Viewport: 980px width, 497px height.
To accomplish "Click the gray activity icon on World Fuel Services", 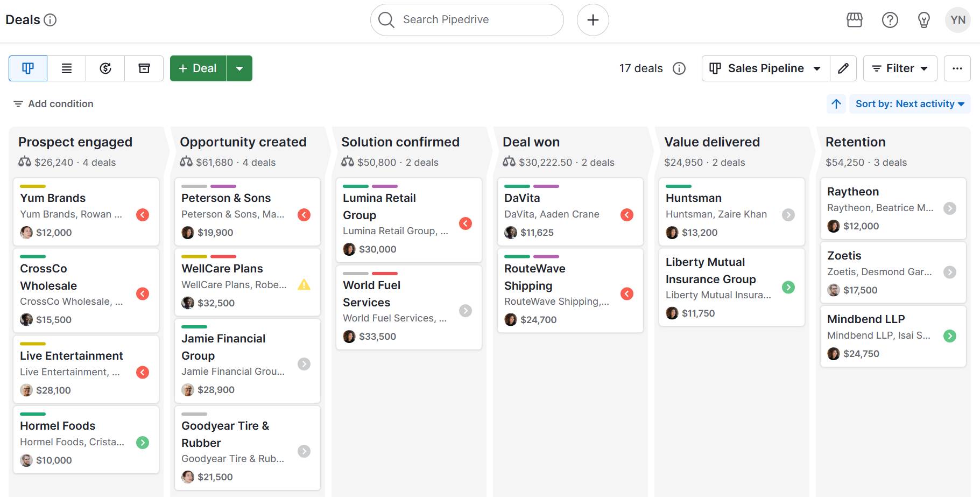I will (x=466, y=311).
